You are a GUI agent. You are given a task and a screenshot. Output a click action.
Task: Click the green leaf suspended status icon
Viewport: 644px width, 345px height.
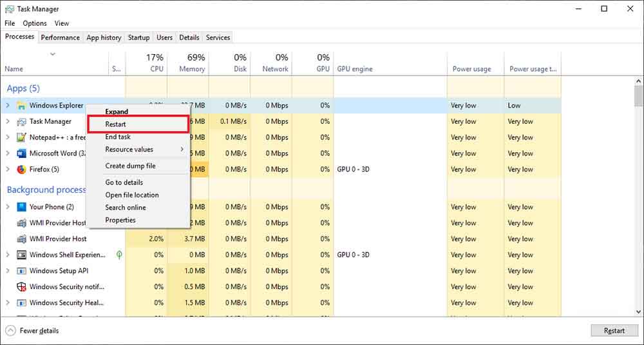(119, 255)
